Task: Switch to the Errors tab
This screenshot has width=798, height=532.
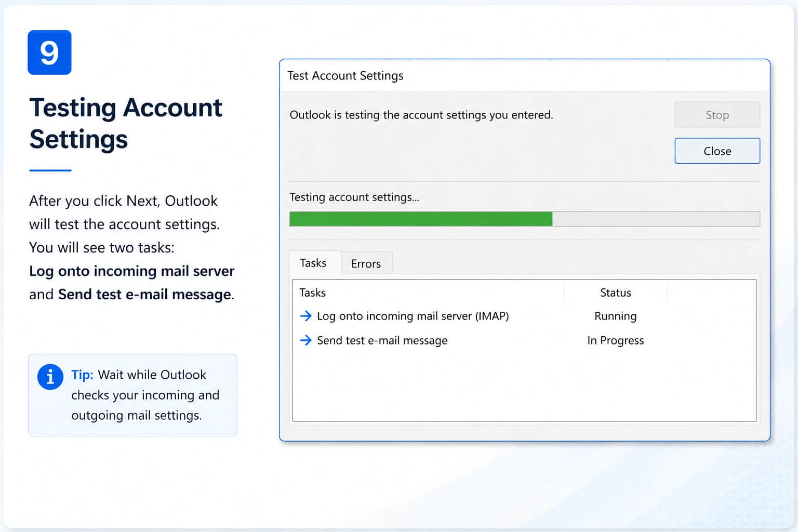Action: click(x=366, y=263)
